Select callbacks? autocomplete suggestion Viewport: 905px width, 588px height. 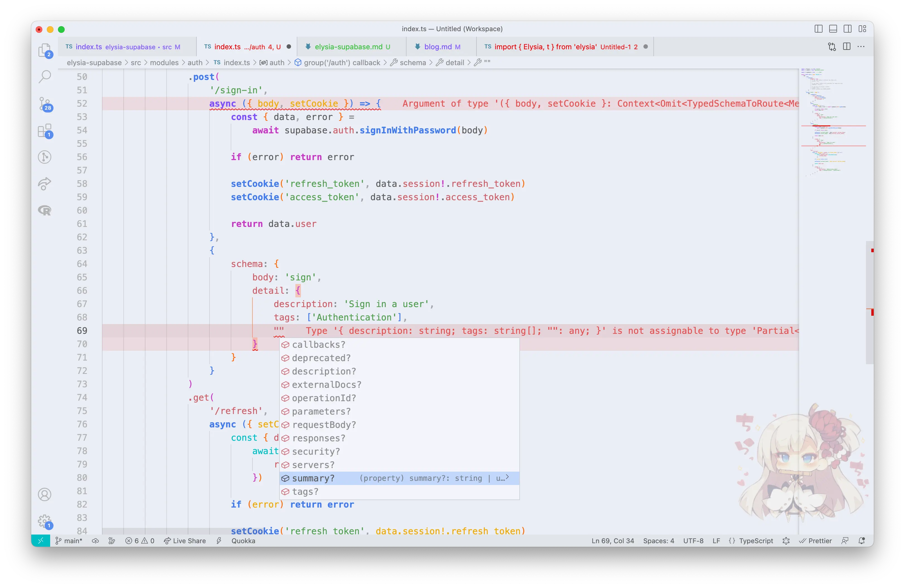point(400,344)
